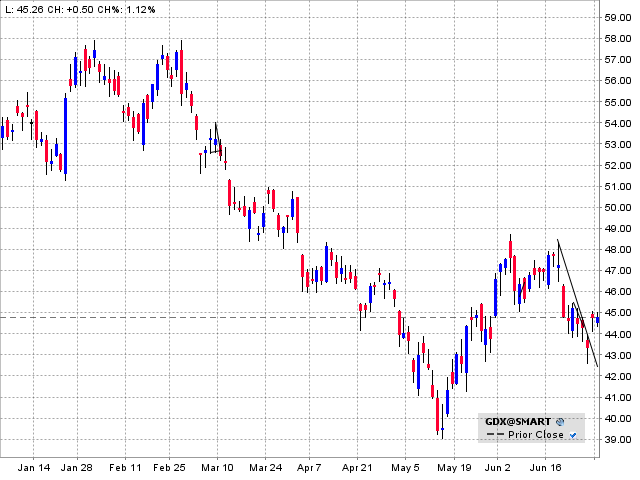
Task: Click the Jan 14 date label
Action: (x=34, y=468)
